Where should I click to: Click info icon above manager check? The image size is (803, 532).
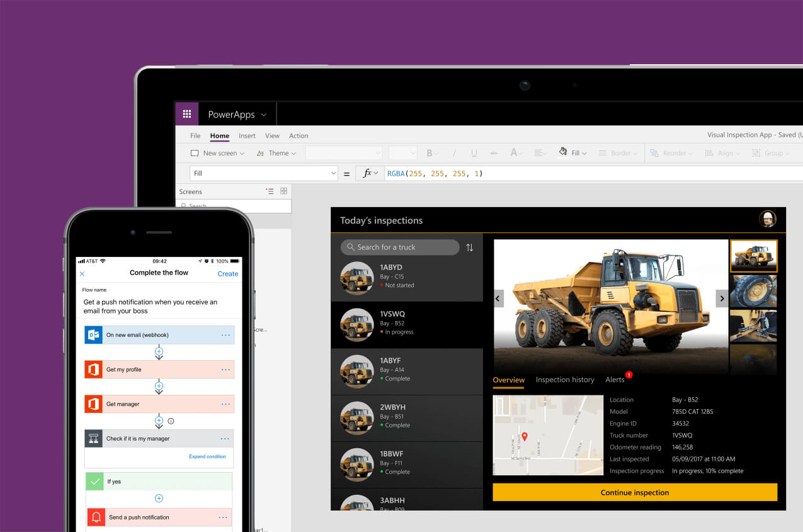[x=171, y=421]
